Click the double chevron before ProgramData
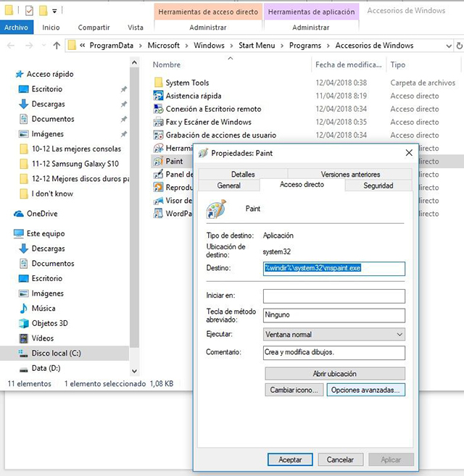Screen dimensions: 464x476 click(82, 45)
